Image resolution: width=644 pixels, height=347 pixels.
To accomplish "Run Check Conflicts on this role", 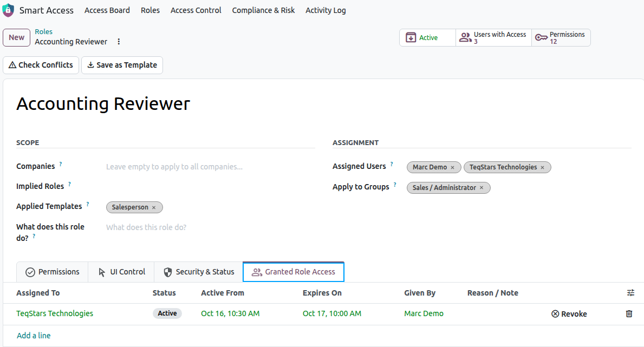I will tap(41, 66).
